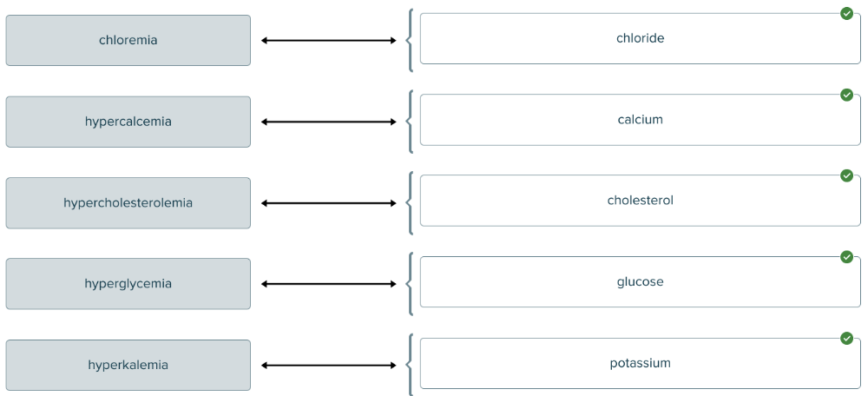This screenshot has width=868, height=396.
Task: Select the hyperglycemia term box
Action: [x=128, y=284]
